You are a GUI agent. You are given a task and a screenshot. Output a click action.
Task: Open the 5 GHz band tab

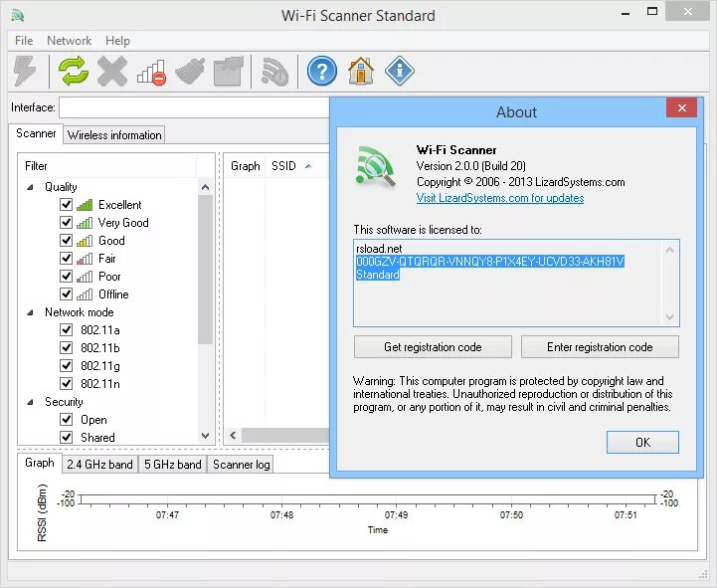[x=173, y=465]
